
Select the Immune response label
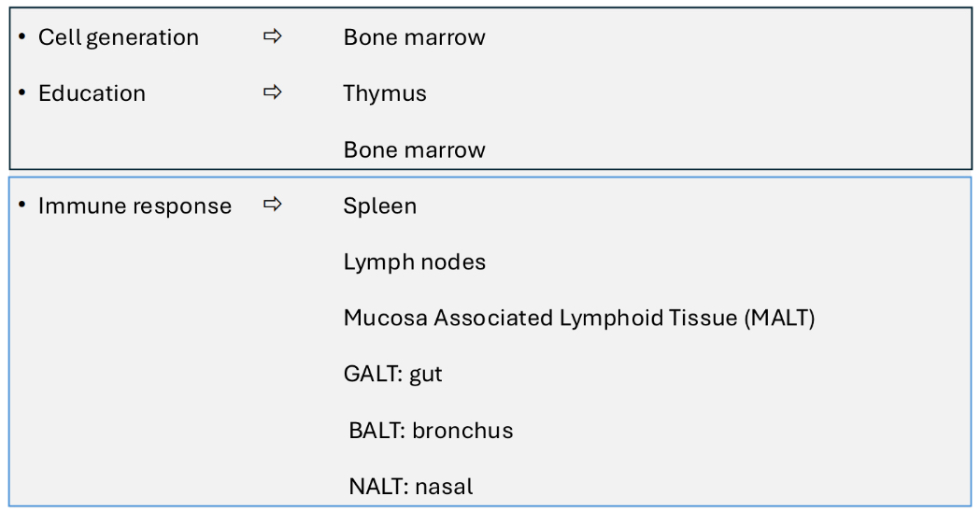coord(135,206)
